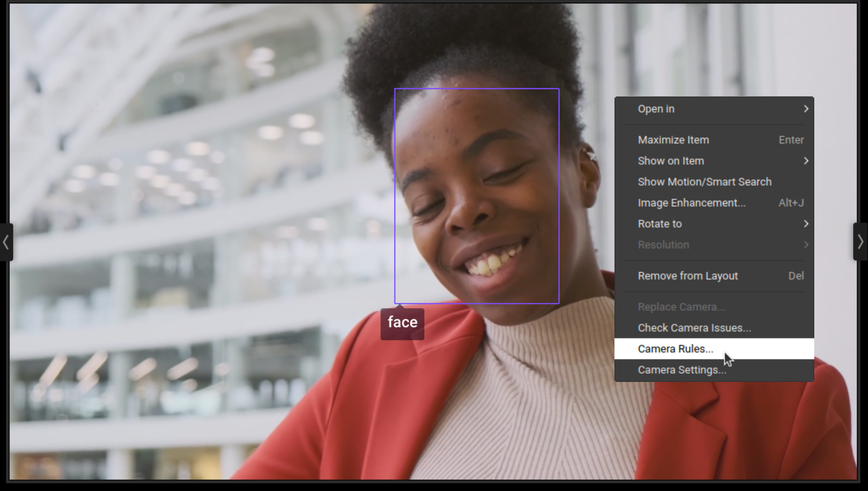
Task: Open Camera Rules
Action: point(675,349)
